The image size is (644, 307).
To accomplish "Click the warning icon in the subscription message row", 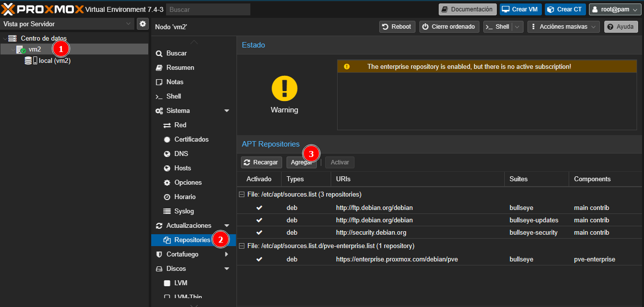I will (347, 66).
